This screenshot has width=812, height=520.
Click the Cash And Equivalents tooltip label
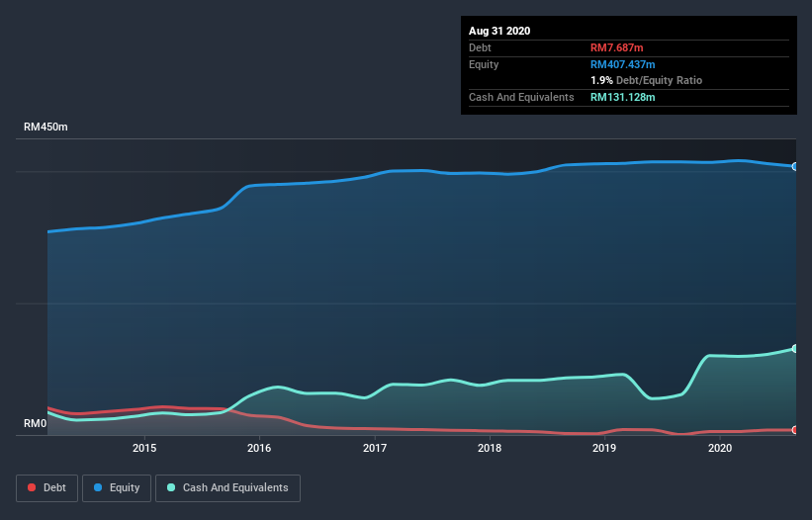[521, 97]
